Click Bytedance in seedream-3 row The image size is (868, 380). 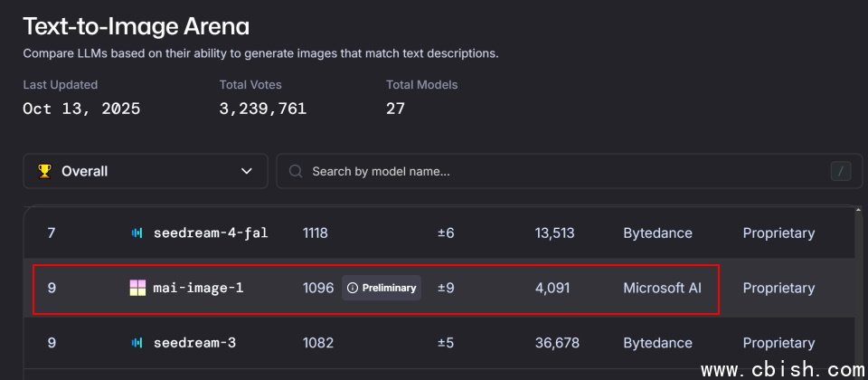657,344
